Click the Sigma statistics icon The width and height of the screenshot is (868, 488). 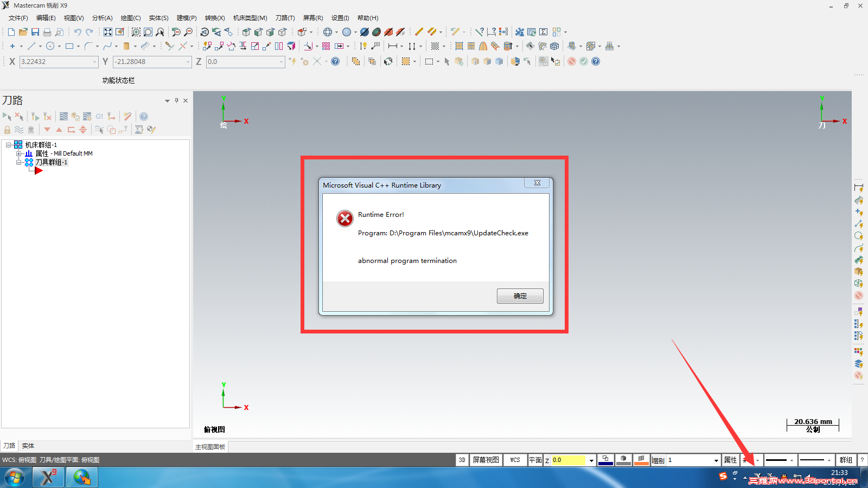[544, 32]
